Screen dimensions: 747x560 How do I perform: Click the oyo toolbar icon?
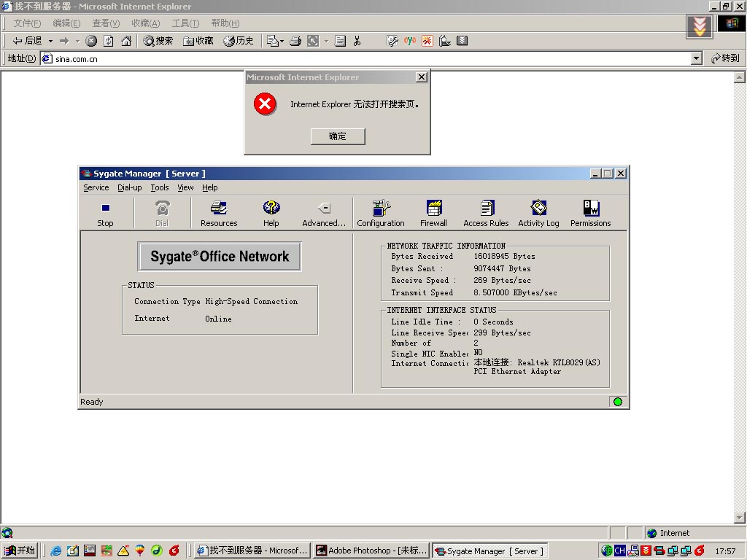(410, 41)
